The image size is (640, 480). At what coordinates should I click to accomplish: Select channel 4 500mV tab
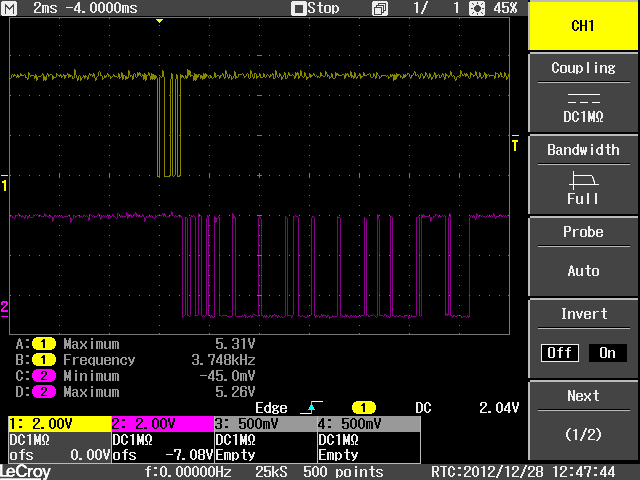369,424
